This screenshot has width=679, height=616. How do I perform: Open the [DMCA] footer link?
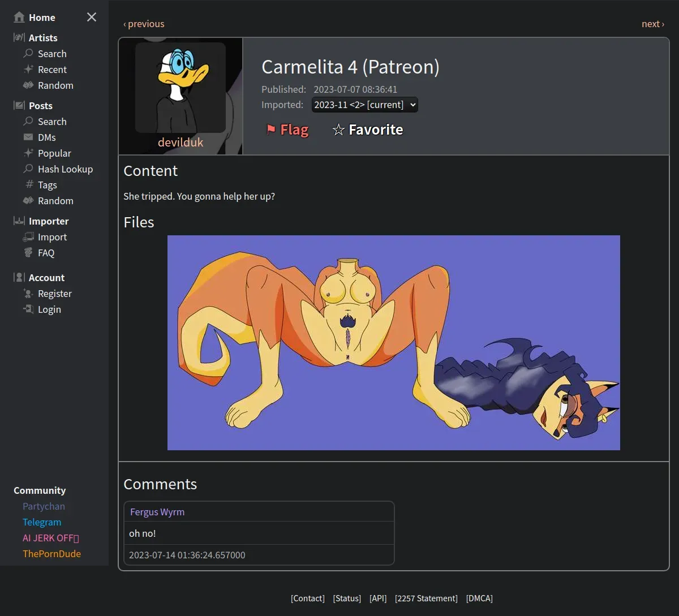point(479,598)
